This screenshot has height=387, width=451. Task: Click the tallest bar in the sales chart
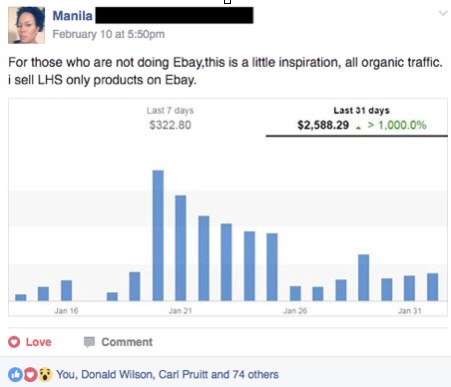pos(158,235)
